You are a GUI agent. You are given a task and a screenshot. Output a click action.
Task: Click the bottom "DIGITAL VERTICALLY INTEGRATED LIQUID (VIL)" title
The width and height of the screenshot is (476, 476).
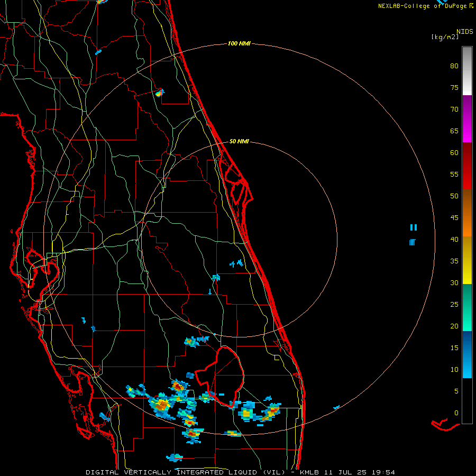point(186,472)
